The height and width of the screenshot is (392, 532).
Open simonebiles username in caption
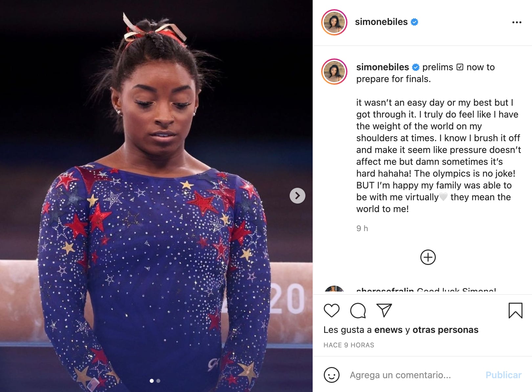coord(383,67)
